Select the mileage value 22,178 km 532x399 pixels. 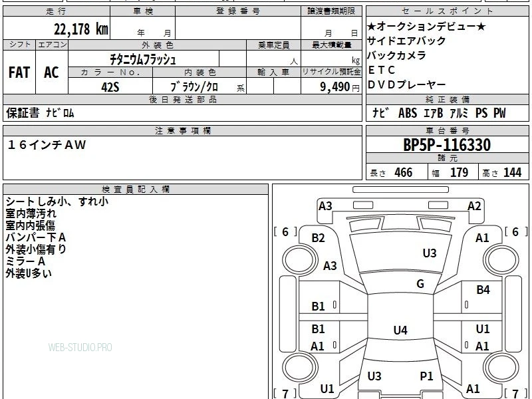tap(80, 29)
